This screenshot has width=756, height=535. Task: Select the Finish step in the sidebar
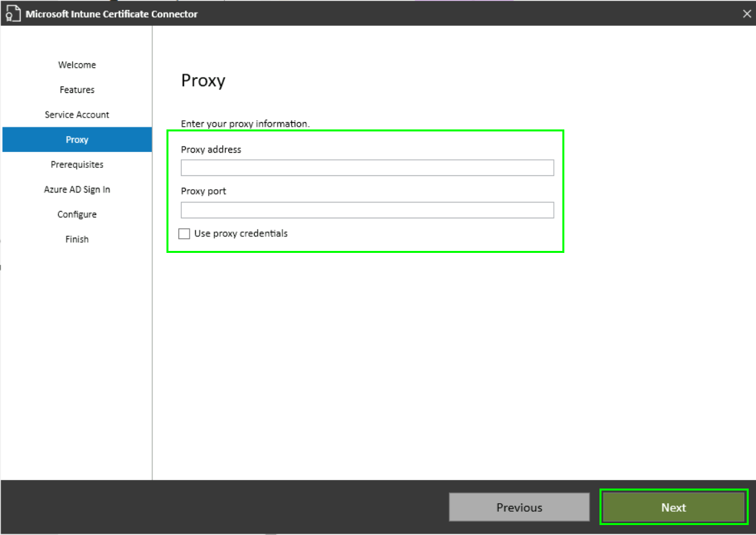click(x=77, y=239)
